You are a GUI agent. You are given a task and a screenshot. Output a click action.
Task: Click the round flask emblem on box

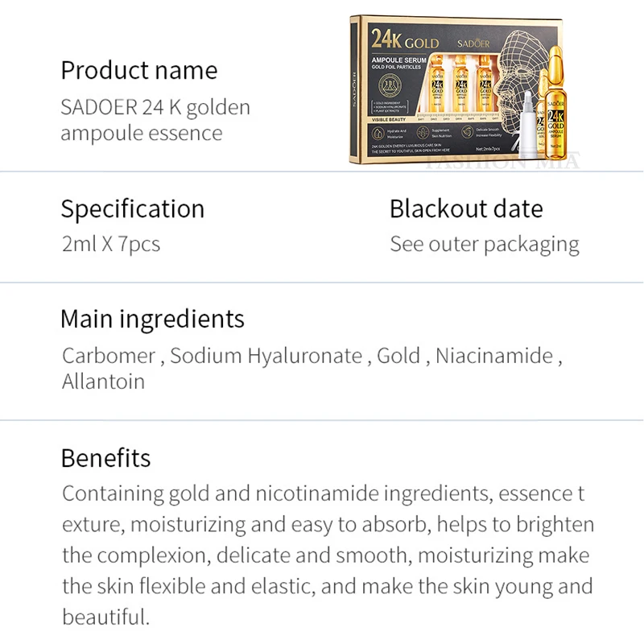pos(390,85)
